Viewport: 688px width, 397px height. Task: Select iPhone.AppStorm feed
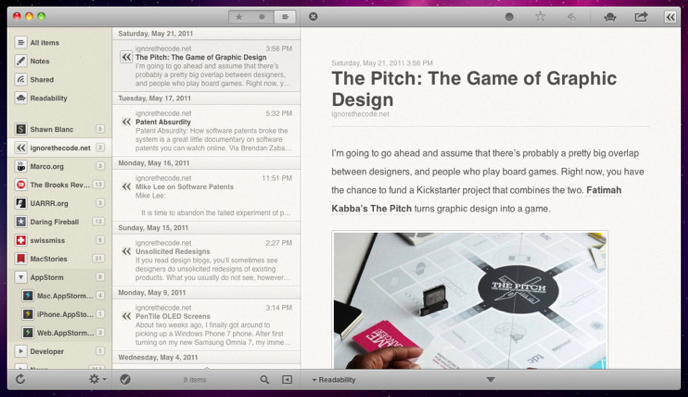59,314
